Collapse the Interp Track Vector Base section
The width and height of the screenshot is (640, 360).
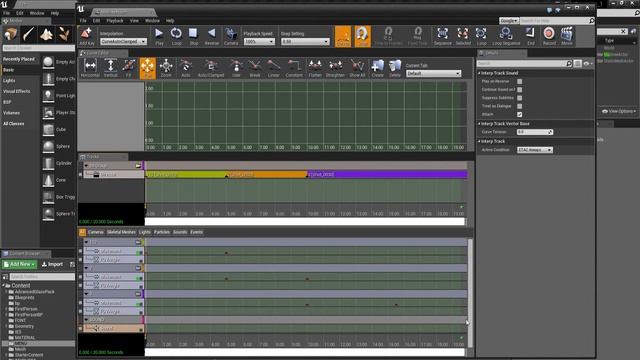click(479, 124)
